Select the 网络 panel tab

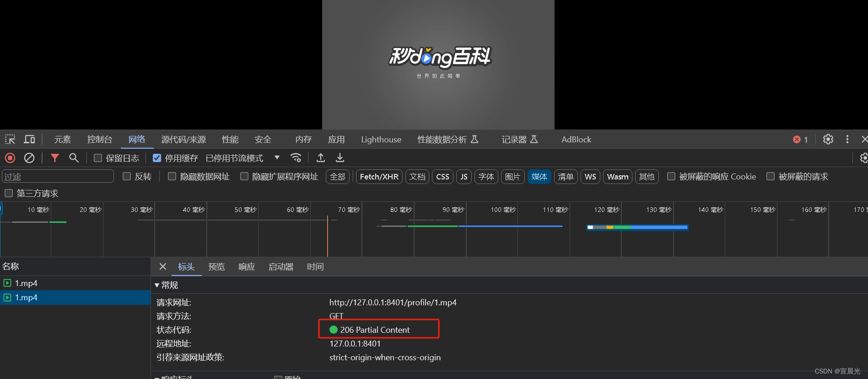[x=137, y=139]
